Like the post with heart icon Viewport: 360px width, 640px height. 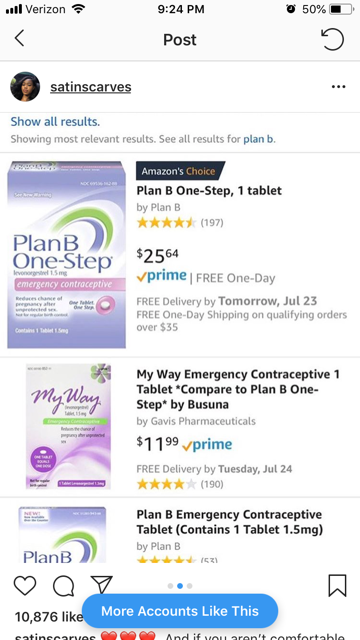(x=25, y=586)
